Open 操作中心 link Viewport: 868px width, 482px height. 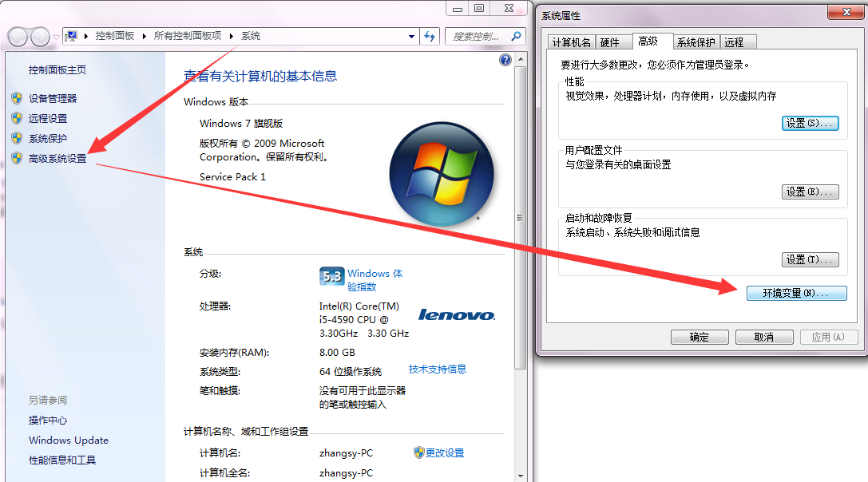pyautogui.click(x=48, y=420)
